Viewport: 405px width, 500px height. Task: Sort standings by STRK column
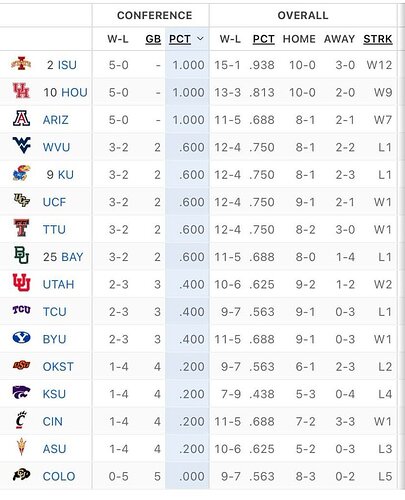point(378,39)
